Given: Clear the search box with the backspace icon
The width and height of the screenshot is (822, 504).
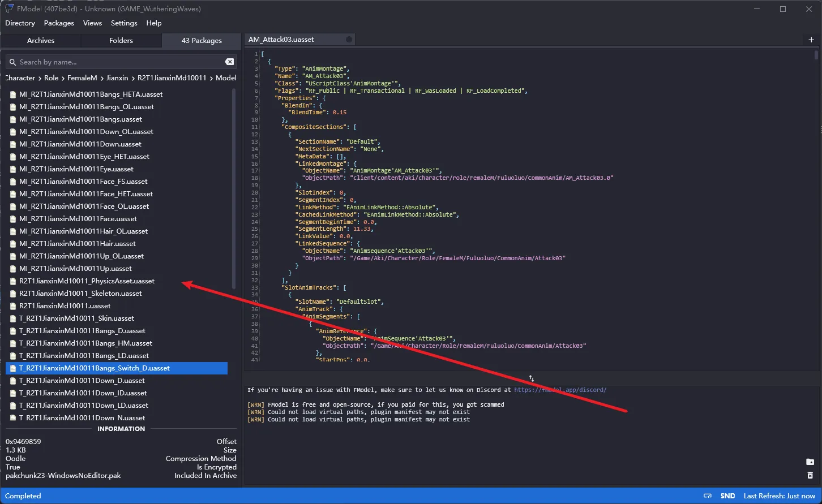Looking at the screenshot, I should (x=229, y=62).
